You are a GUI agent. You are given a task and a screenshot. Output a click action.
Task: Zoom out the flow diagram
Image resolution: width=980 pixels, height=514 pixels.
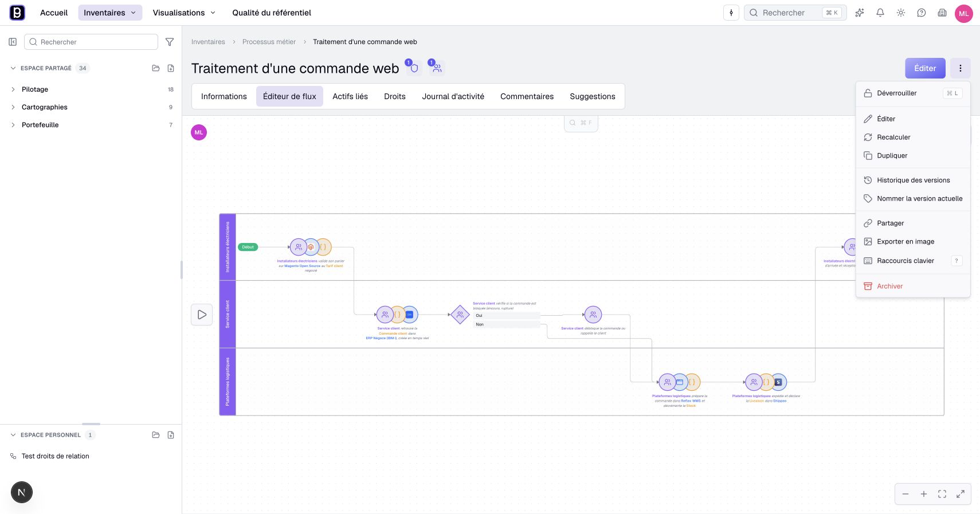click(905, 494)
